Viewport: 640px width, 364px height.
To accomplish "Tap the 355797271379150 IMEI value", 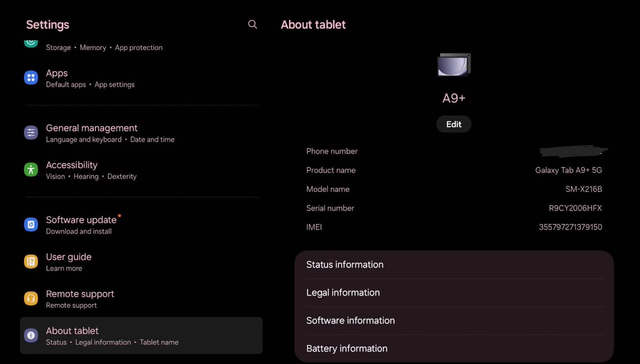I will coord(571,227).
